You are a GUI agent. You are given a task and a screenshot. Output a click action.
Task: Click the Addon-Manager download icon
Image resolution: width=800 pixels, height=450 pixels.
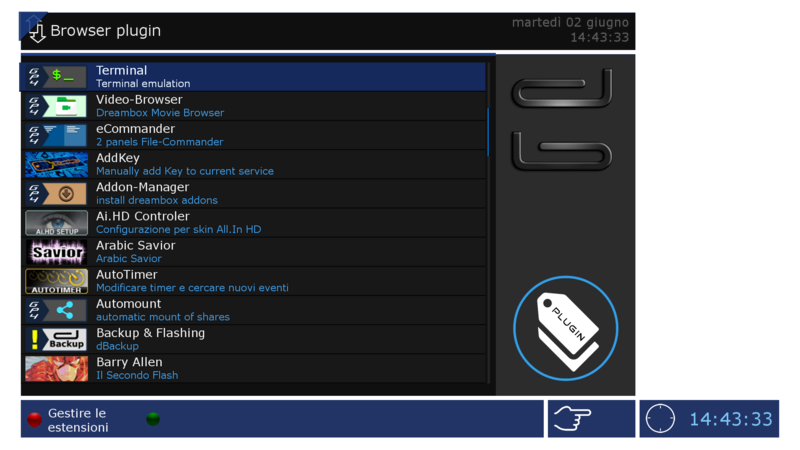(56, 193)
